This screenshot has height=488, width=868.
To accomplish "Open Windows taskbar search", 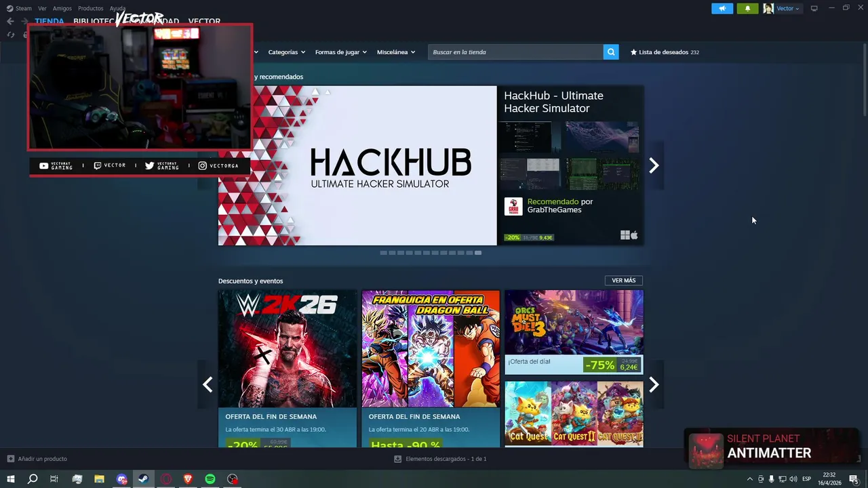I will (x=32, y=479).
